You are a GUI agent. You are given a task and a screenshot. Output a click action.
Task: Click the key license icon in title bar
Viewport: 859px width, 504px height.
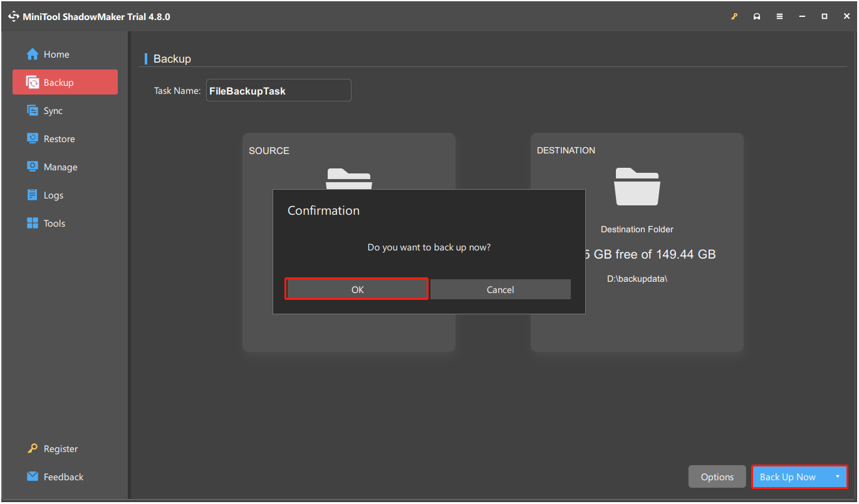click(734, 16)
